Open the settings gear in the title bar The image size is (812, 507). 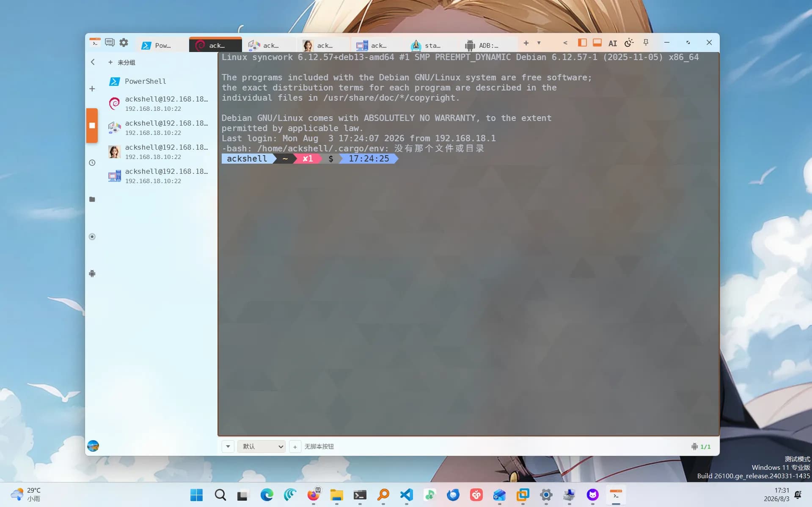pyautogui.click(x=124, y=42)
